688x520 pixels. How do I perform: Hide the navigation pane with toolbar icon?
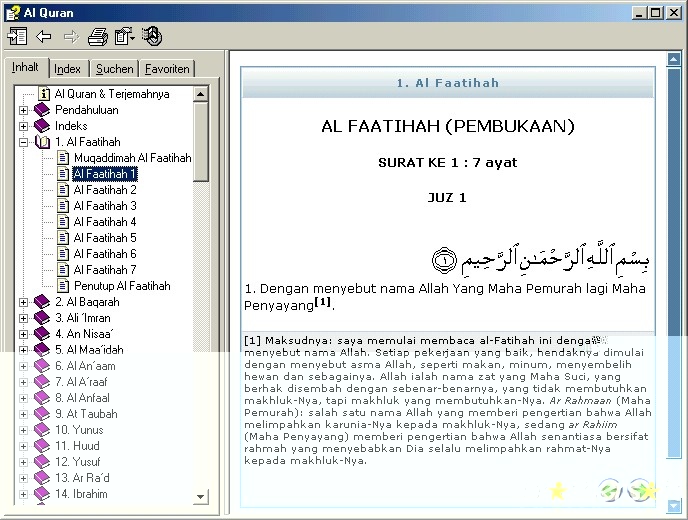pos(18,36)
